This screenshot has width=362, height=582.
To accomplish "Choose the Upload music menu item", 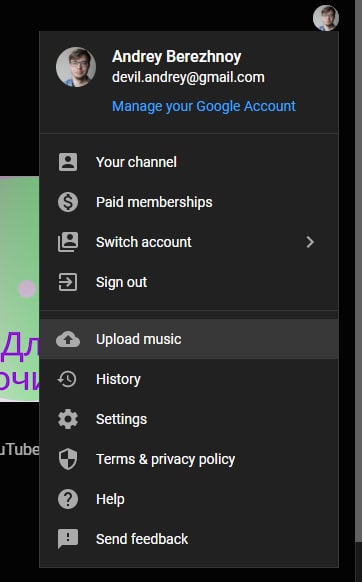I will click(189, 339).
